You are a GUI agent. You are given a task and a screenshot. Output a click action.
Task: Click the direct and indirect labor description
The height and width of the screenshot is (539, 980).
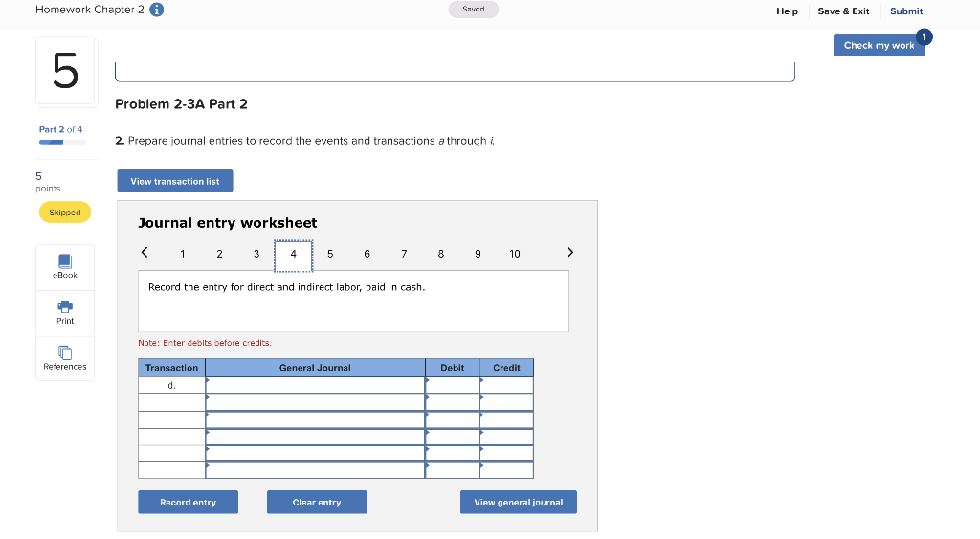(x=287, y=287)
